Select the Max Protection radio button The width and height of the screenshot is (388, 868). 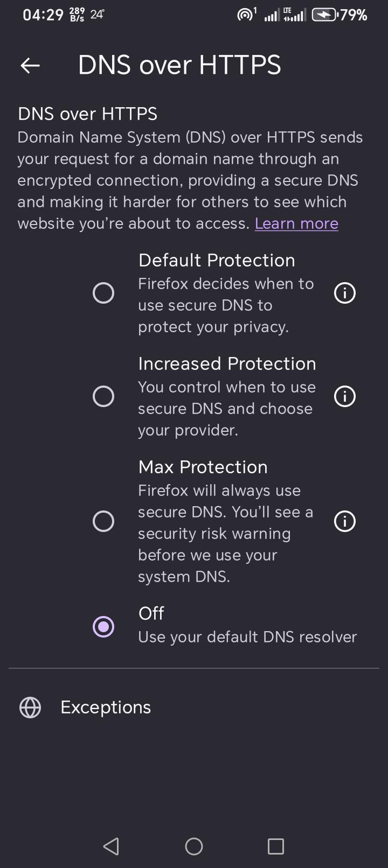point(103,521)
